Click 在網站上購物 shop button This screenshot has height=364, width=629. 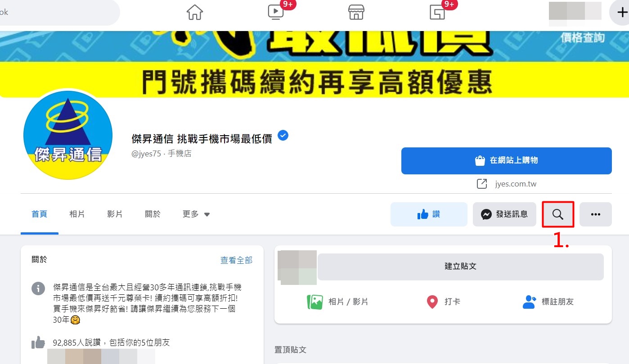(x=507, y=160)
